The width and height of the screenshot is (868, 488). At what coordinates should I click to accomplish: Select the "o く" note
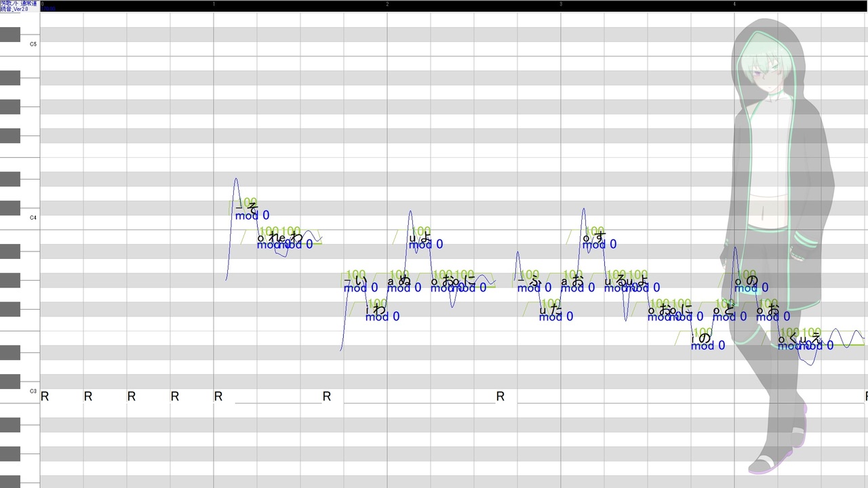(x=789, y=339)
